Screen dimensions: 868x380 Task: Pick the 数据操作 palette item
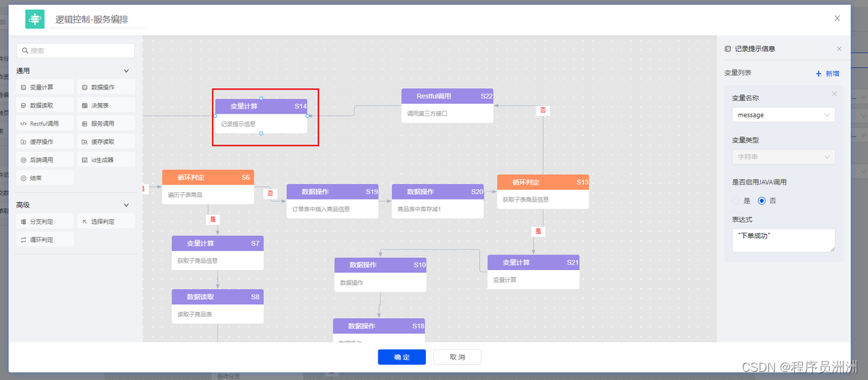click(102, 88)
